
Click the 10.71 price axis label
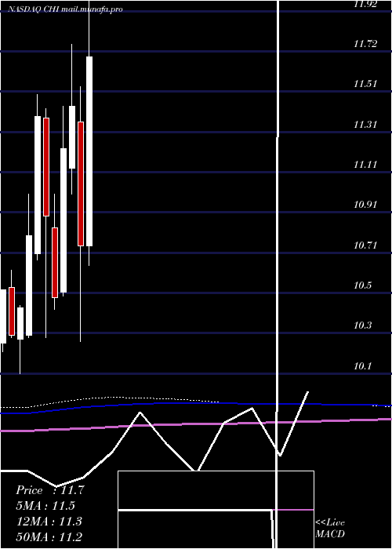point(365,245)
